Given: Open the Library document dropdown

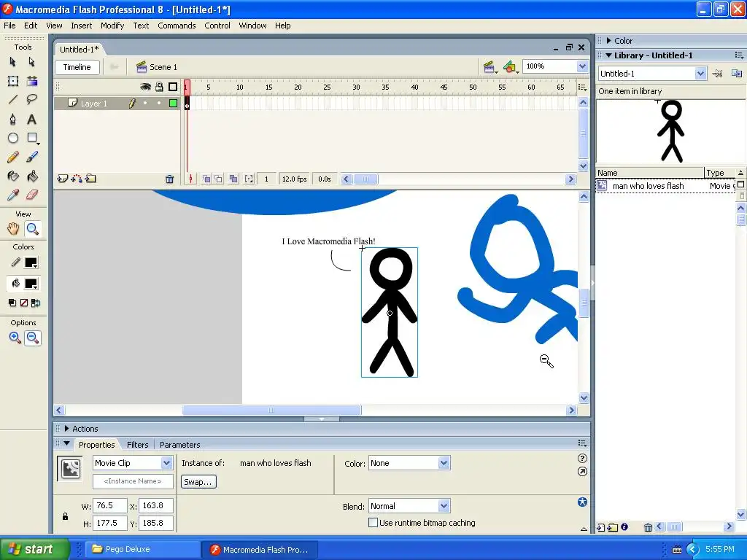Looking at the screenshot, I should (700, 74).
